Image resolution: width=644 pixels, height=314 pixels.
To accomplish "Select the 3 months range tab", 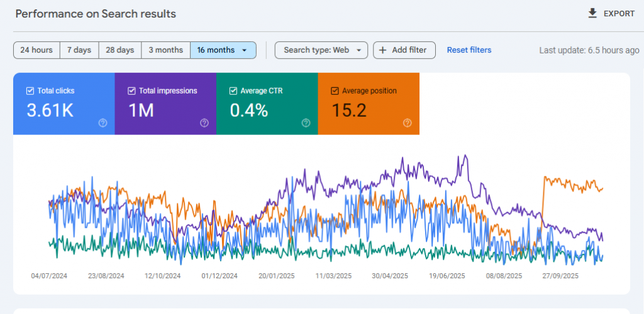I will pos(165,50).
